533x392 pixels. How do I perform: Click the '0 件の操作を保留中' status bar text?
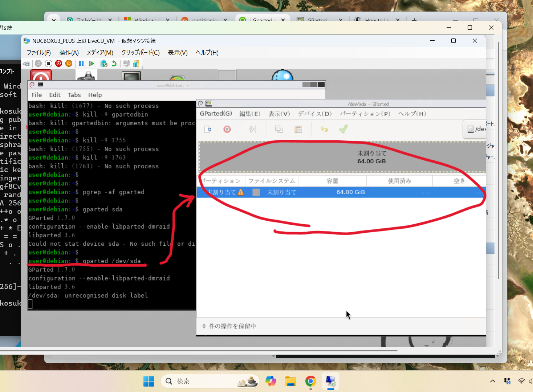(x=229, y=326)
